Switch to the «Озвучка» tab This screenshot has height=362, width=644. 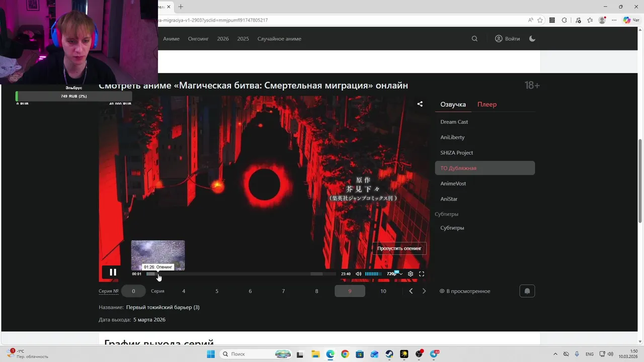[x=453, y=105]
